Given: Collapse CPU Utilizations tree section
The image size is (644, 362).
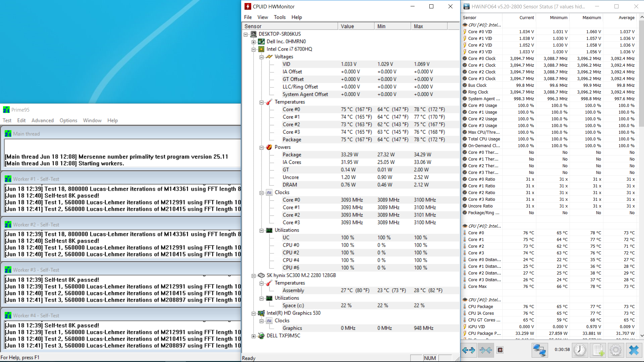Looking at the screenshot, I should coord(262,230).
